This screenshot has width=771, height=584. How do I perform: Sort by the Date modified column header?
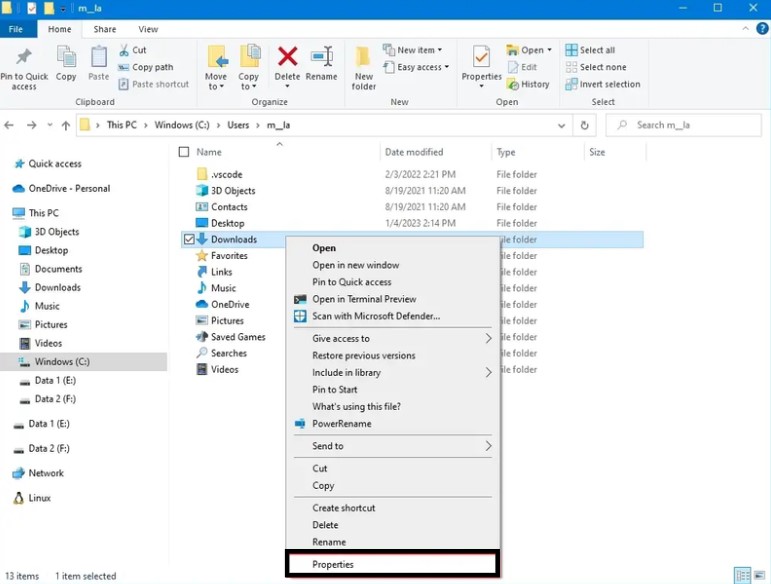point(414,152)
